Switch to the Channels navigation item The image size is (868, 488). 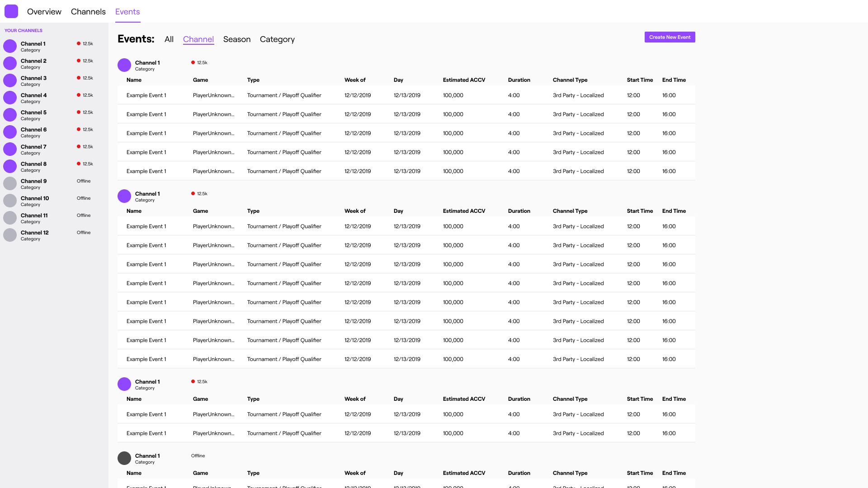point(88,11)
